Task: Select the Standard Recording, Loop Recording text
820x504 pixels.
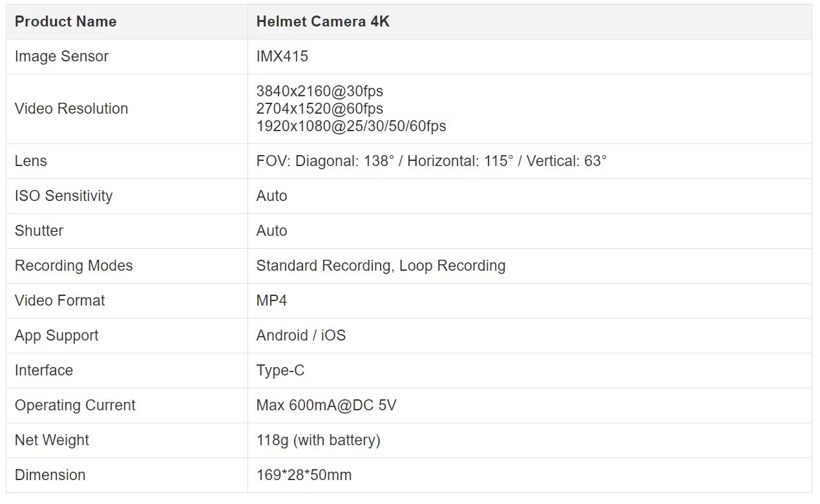Action: click(381, 266)
